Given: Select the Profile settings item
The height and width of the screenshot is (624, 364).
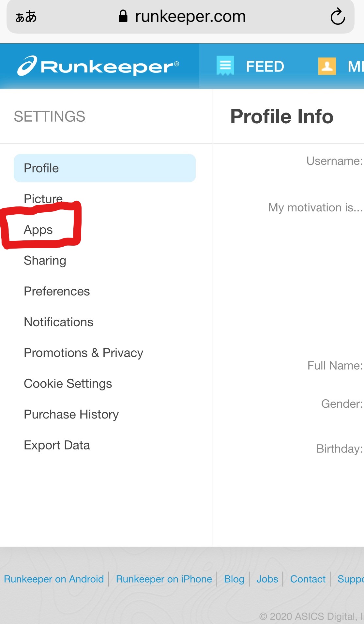Looking at the screenshot, I should click(105, 168).
